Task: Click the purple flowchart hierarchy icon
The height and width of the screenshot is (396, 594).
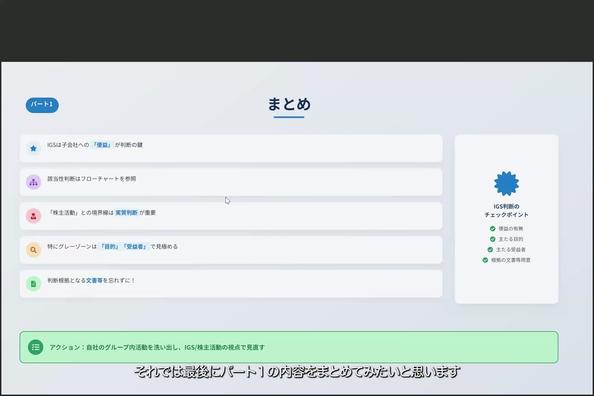Action: pos(33,182)
